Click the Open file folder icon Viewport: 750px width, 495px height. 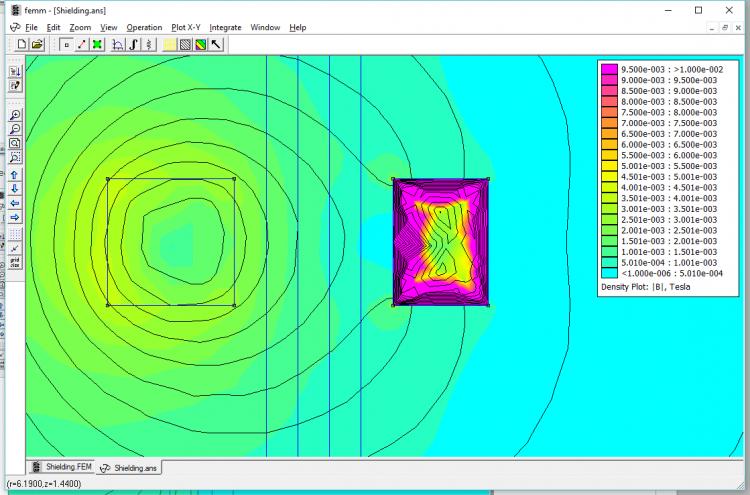pos(37,44)
